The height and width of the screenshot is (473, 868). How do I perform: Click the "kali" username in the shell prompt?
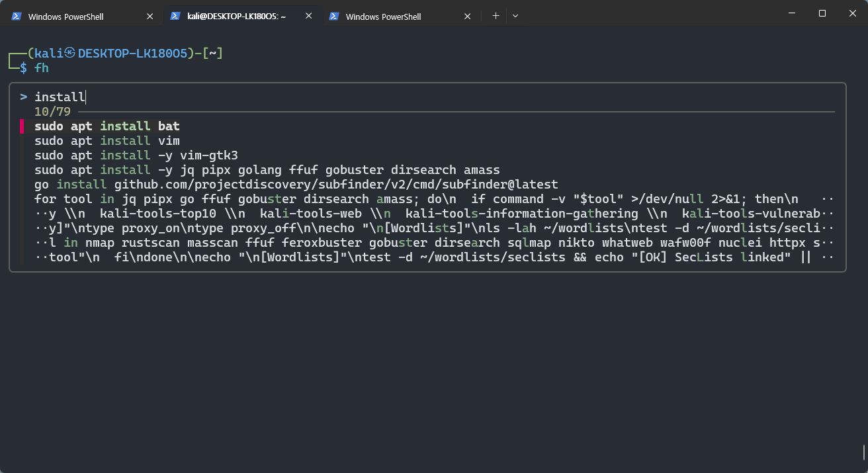pyautogui.click(x=48, y=54)
